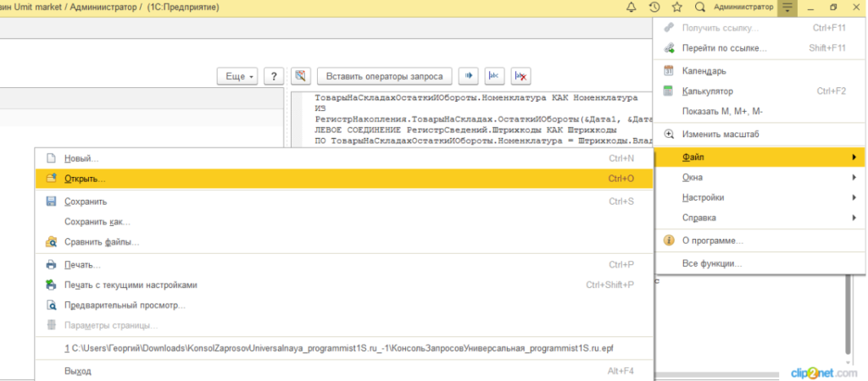Open the history clock icon
Screen dimensions: 868x381
click(x=654, y=8)
